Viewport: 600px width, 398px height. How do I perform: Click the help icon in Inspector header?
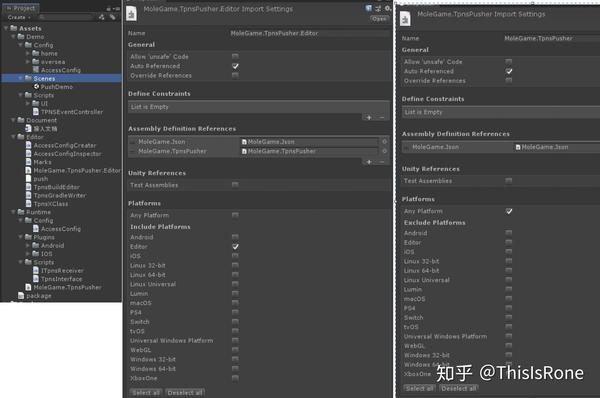coord(368,8)
